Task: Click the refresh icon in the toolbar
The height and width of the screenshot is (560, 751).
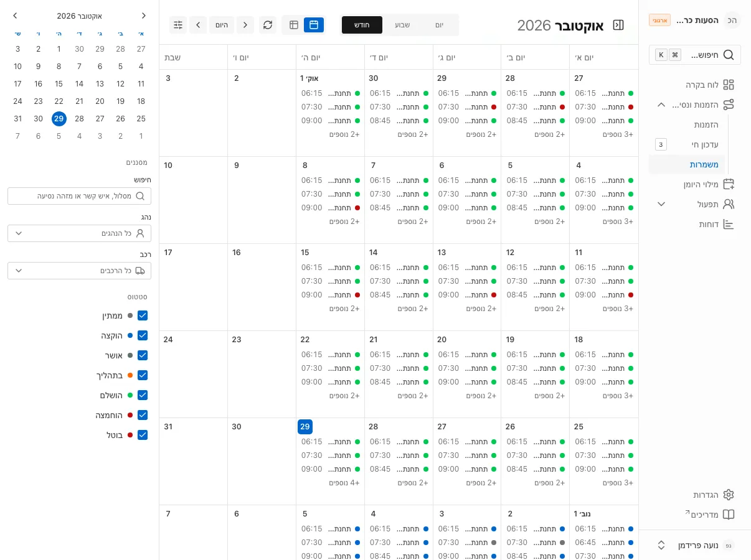Action: pos(268,25)
